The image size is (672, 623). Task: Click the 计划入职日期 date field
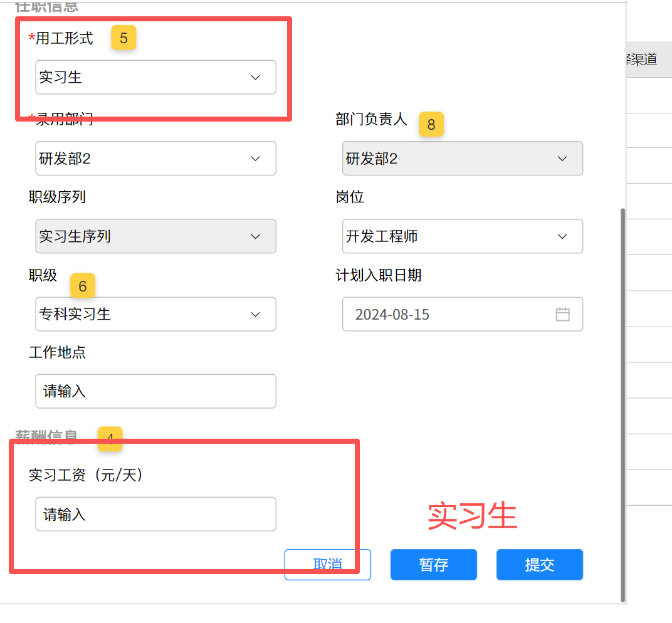pos(451,314)
